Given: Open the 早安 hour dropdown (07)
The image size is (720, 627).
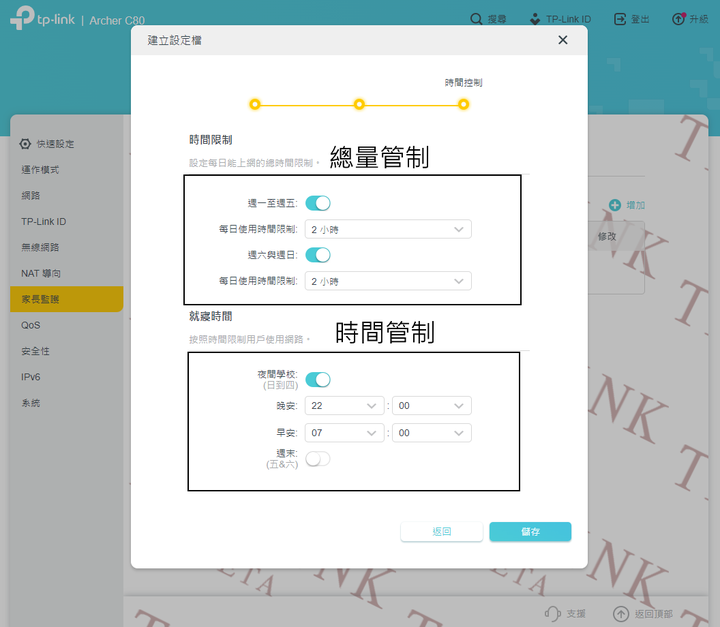Looking at the screenshot, I should tap(344, 433).
